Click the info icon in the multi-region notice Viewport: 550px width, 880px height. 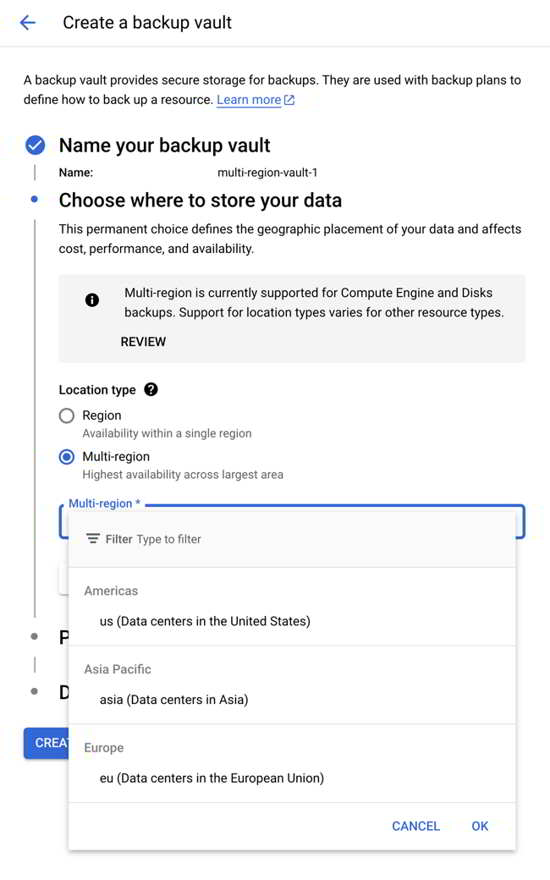[x=92, y=300]
